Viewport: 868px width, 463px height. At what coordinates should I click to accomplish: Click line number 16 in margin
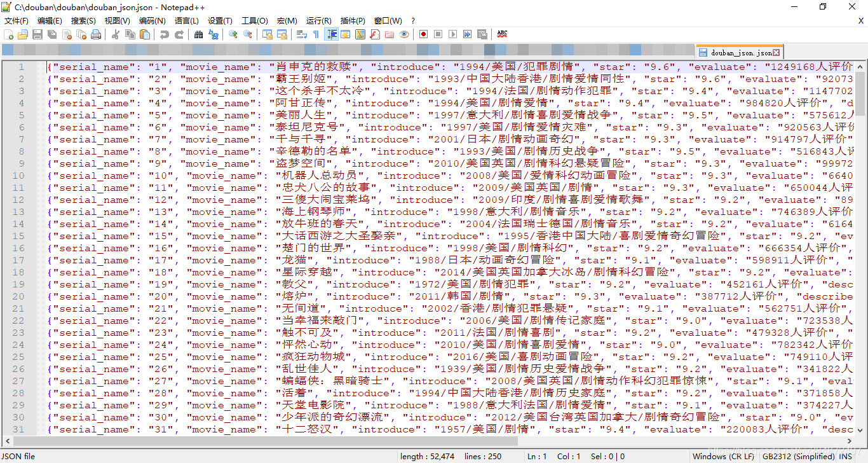[18, 248]
